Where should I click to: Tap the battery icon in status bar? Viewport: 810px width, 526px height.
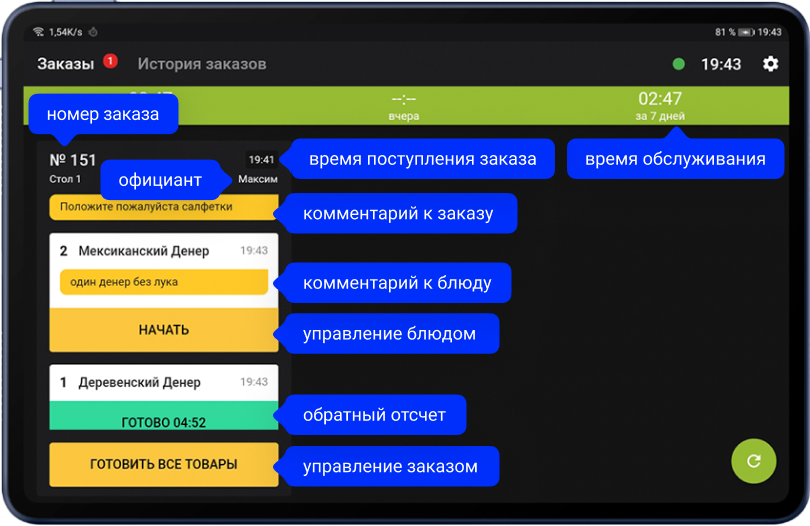pyautogui.click(x=746, y=32)
